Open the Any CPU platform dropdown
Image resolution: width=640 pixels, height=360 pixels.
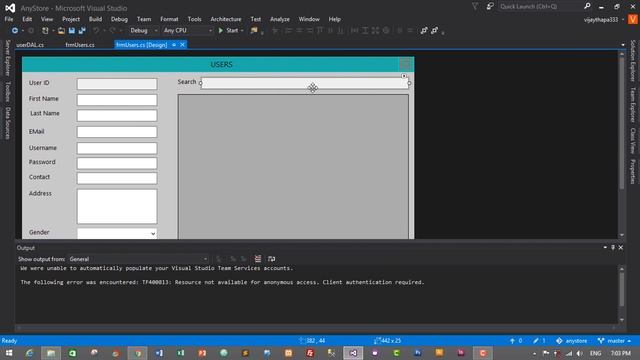(188, 31)
